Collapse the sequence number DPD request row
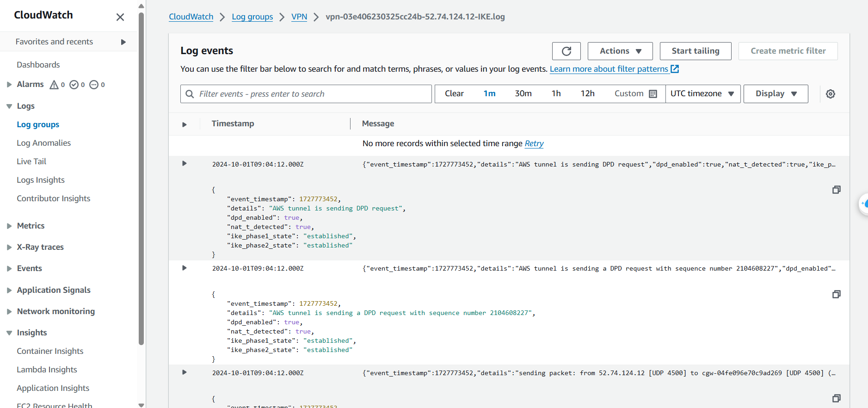The image size is (868, 408). pyautogui.click(x=185, y=268)
